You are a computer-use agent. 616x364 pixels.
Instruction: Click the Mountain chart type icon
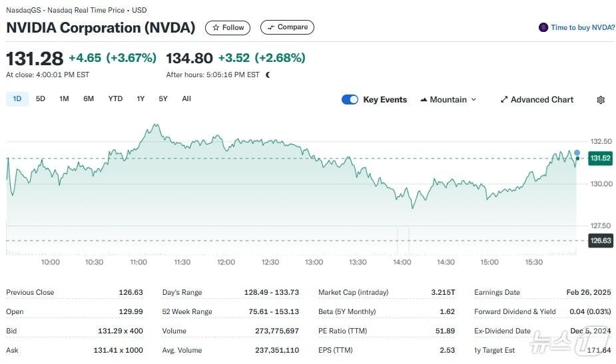[424, 100]
